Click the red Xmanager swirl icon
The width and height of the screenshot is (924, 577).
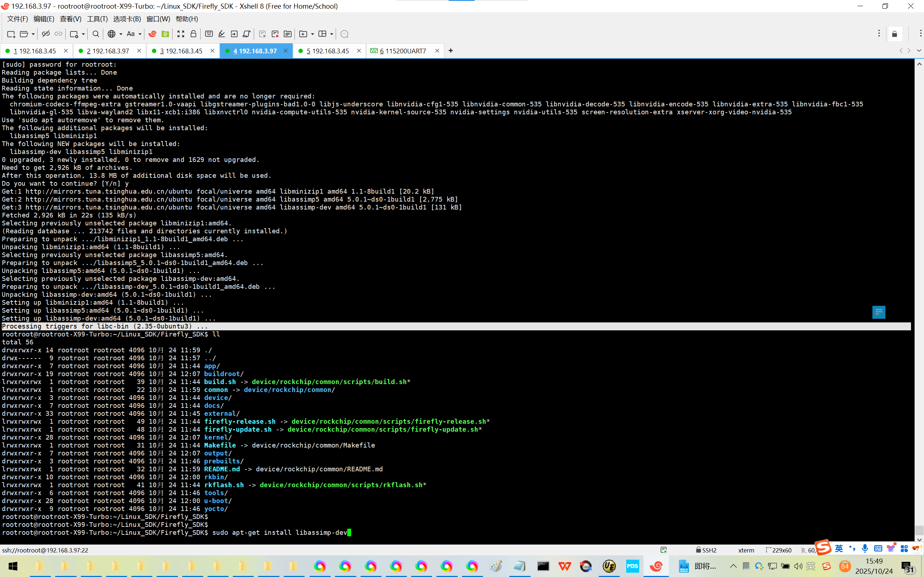tap(152, 34)
